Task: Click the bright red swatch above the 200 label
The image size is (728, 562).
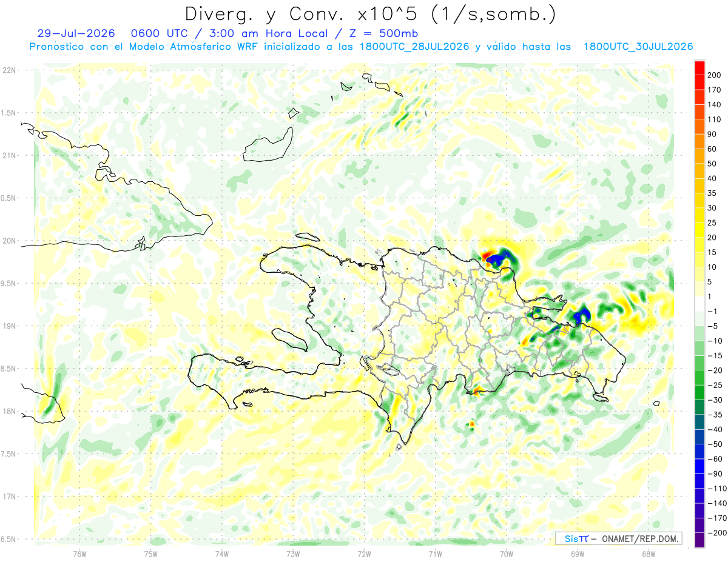Action: point(699,67)
